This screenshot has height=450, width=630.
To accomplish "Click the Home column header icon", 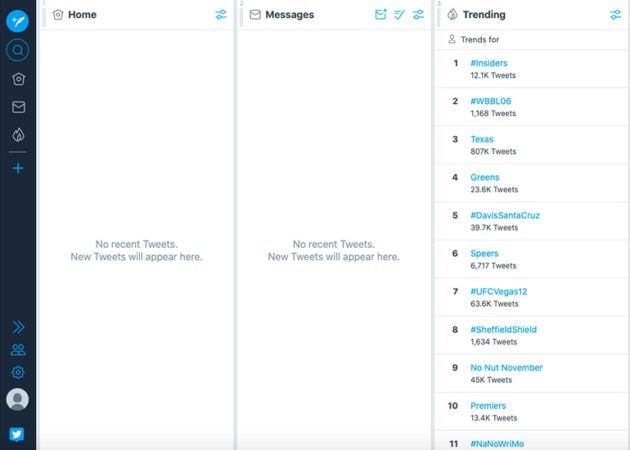I will point(58,15).
